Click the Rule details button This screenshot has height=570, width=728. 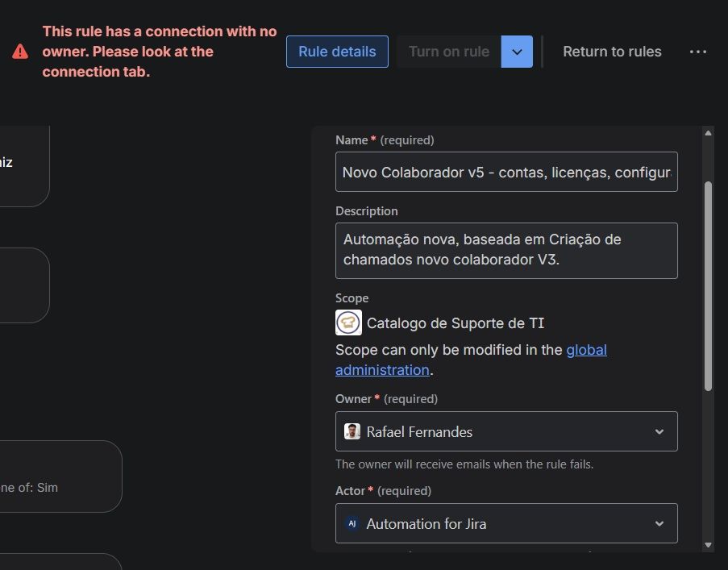coord(336,51)
